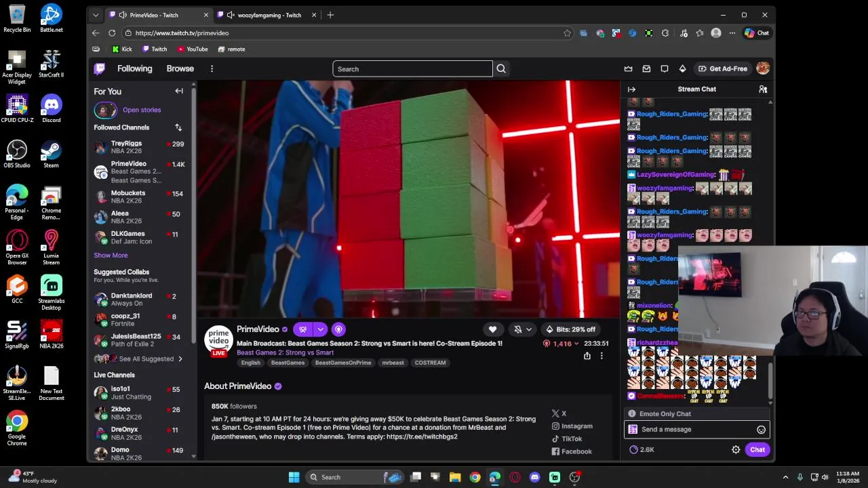The width and height of the screenshot is (868, 488).
Task: Open user avatar menu in Twitch header
Action: click(763, 68)
